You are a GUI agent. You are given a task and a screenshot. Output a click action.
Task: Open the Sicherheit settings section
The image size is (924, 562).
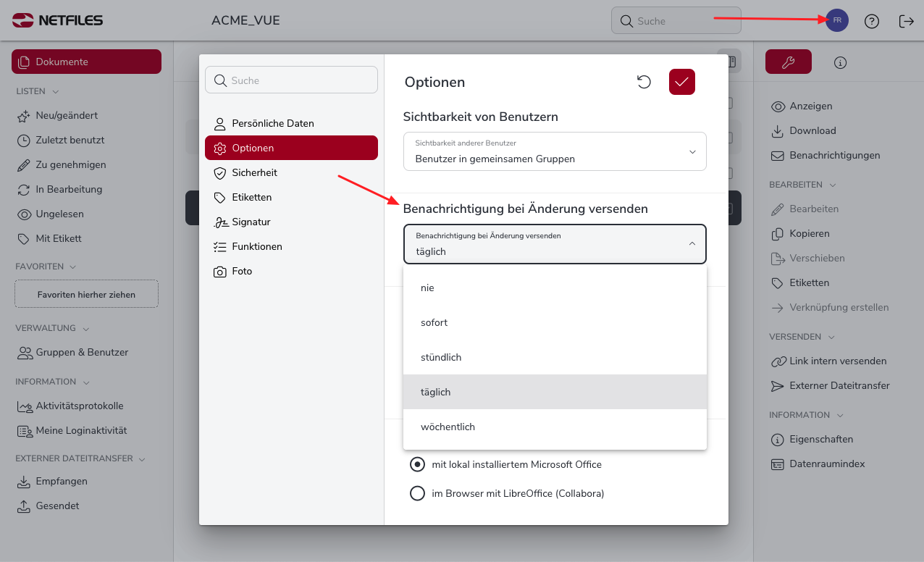(254, 173)
